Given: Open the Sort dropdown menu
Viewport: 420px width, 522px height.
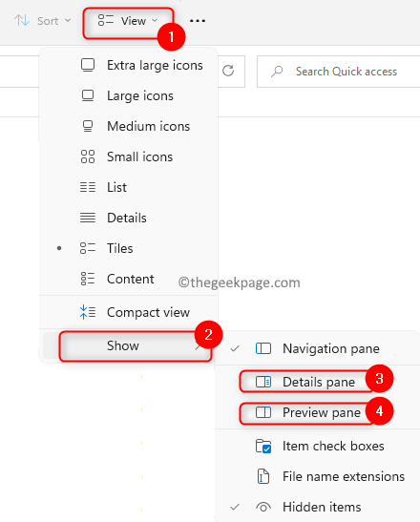Looking at the screenshot, I should [43, 21].
